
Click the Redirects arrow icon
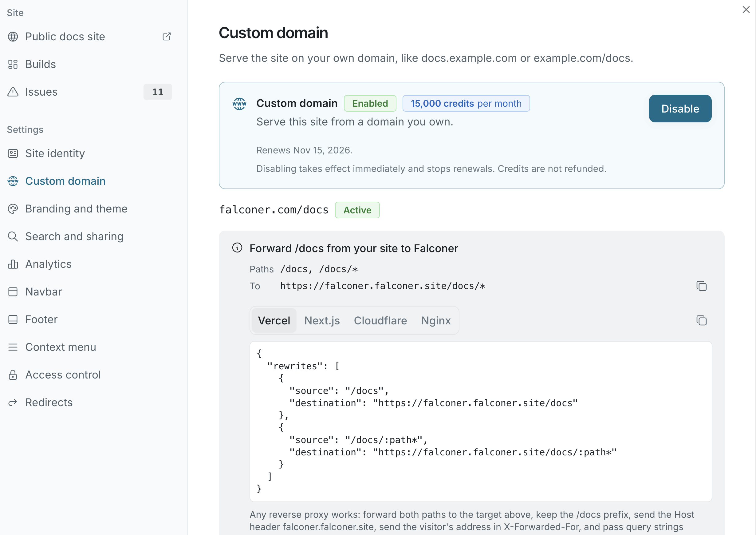click(13, 402)
